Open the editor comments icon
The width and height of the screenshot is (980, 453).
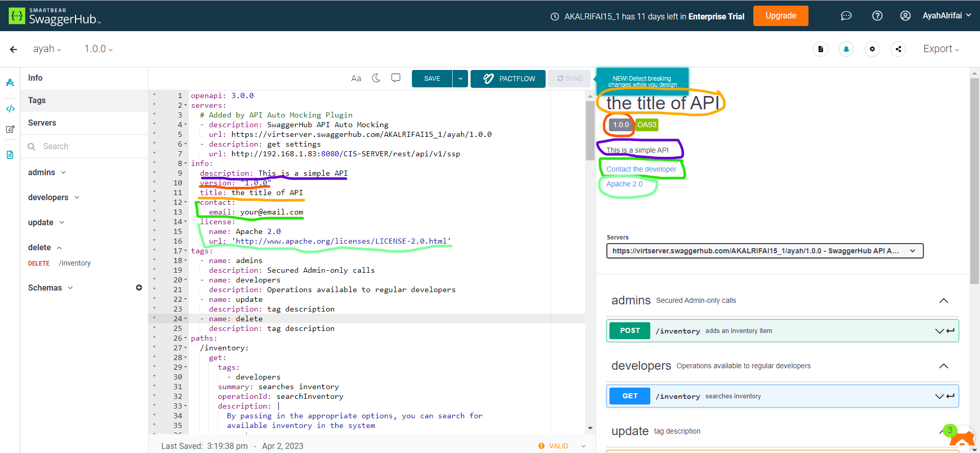pos(396,78)
